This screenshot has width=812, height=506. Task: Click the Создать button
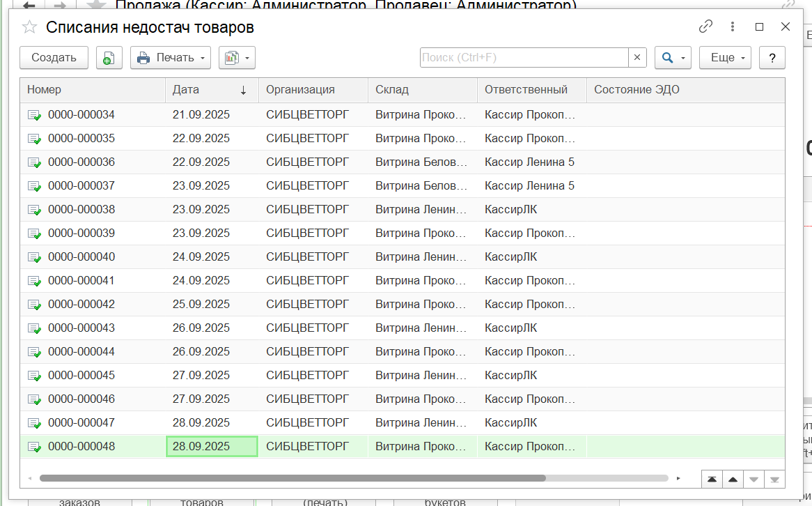pos(54,58)
